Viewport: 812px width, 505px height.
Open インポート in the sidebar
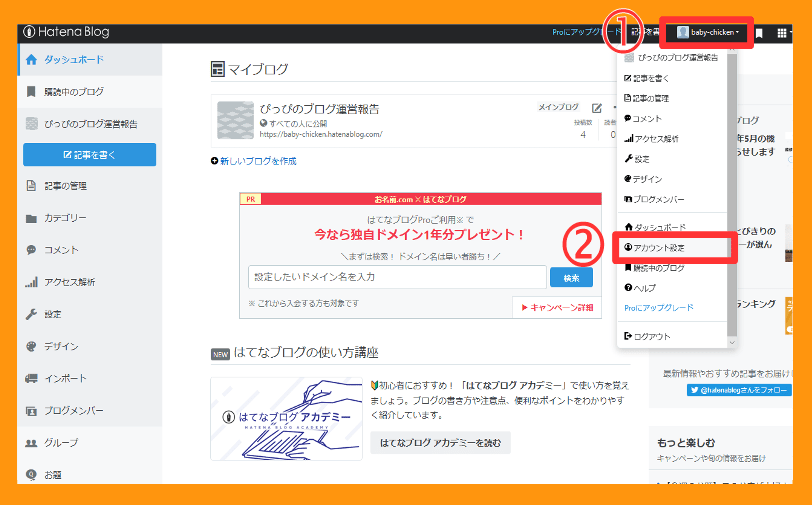(90, 378)
